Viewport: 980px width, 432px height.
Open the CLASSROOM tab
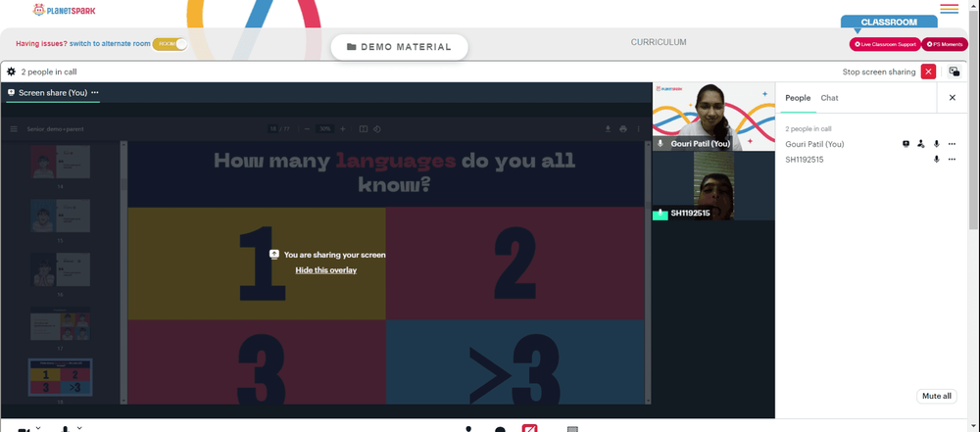coord(889,22)
